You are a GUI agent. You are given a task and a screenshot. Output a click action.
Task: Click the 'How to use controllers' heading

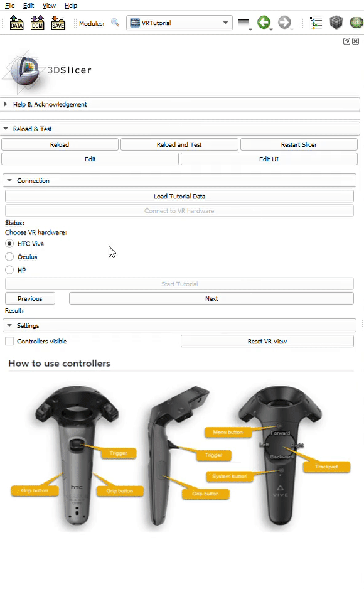(59, 363)
